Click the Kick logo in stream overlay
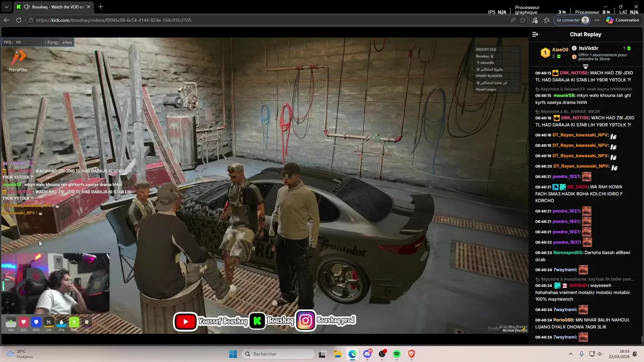 [258, 321]
